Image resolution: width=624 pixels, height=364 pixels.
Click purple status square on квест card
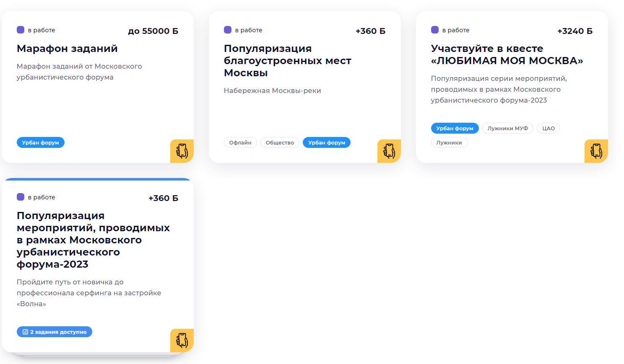coord(435,30)
